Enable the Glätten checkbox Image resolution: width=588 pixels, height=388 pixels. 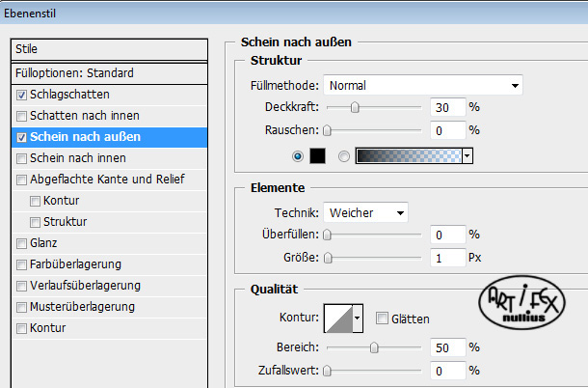pos(382,319)
